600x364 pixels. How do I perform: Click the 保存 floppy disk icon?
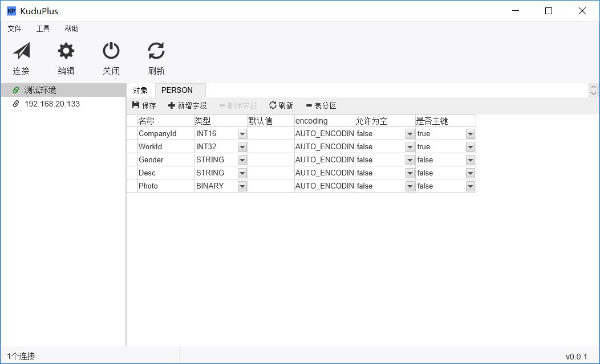click(x=136, y=105)
